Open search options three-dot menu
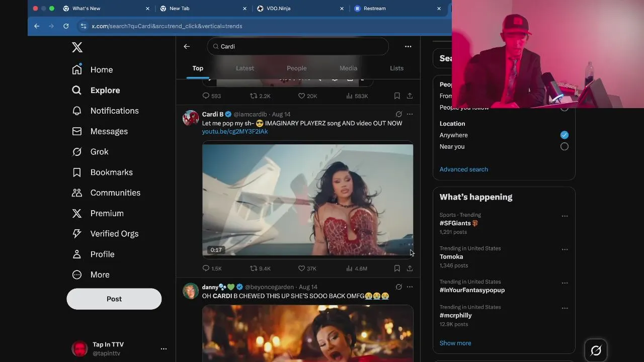Viewport: 644px width, 362px height. [x=408, y=46]
